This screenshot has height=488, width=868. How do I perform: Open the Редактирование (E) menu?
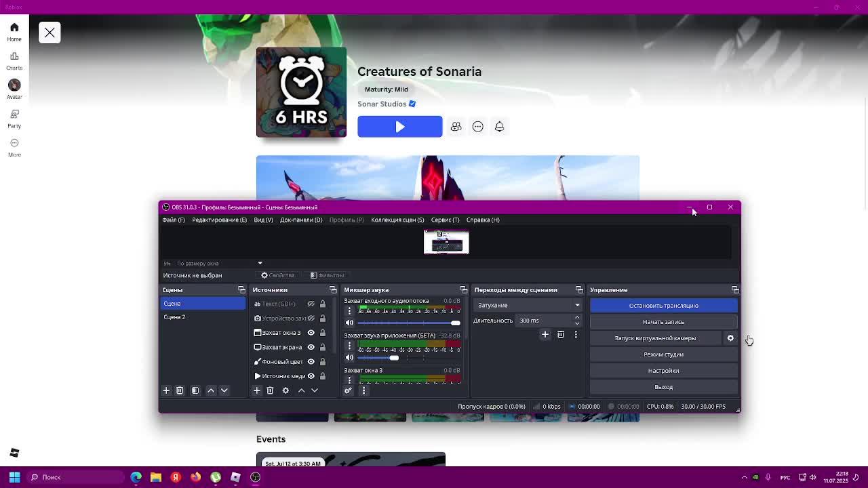click(219, 220)
